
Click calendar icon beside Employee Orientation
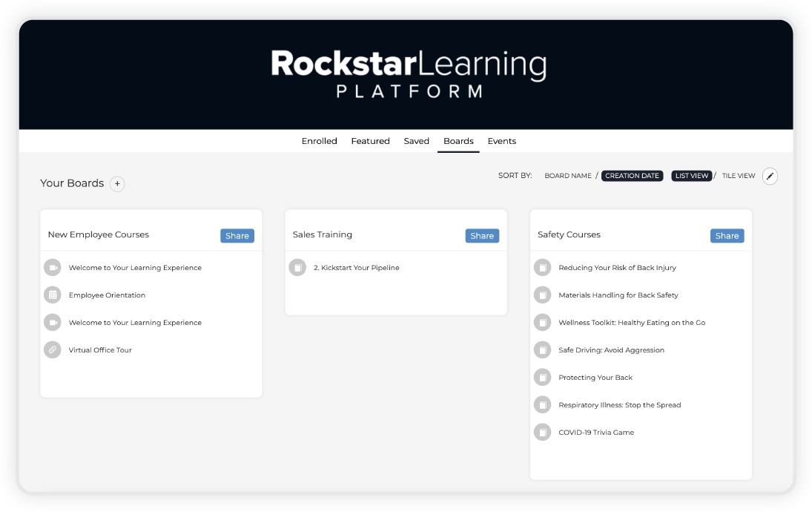[x=53, y=295]
